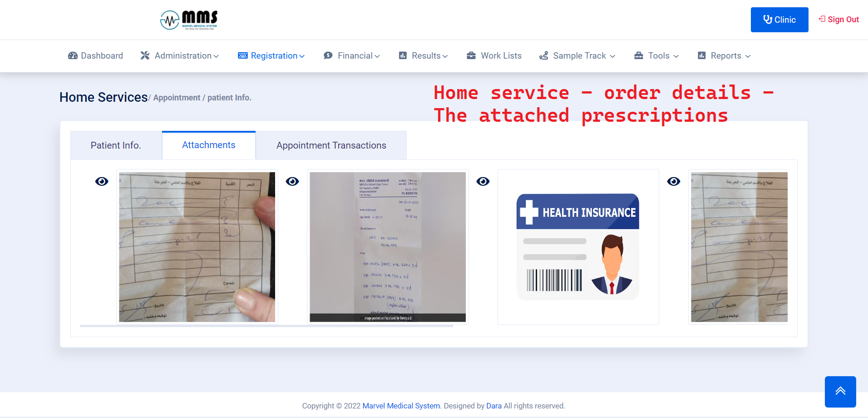This screenshot has height=418, width=868.
Task: Click the Tools toolbox icon
Action: [x=638, y=55]
